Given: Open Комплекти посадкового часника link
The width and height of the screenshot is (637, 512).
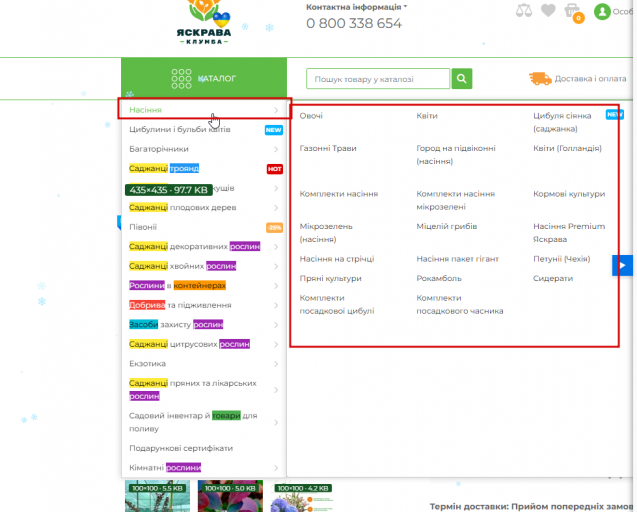Looking at the screenshot, I should coord(460,304).
